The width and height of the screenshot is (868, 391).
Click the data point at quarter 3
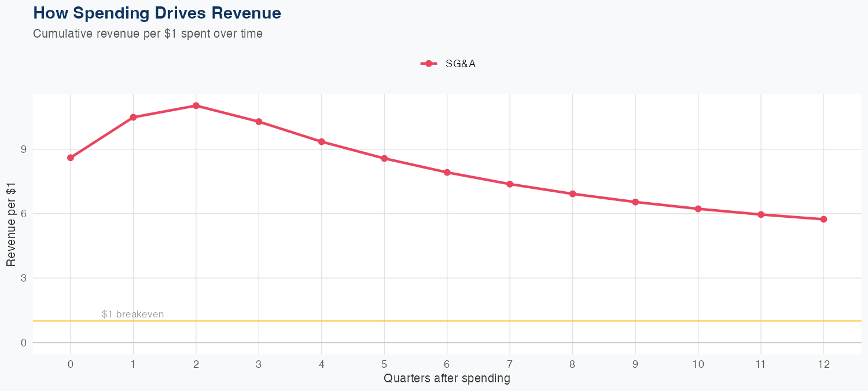coord(259,122)
